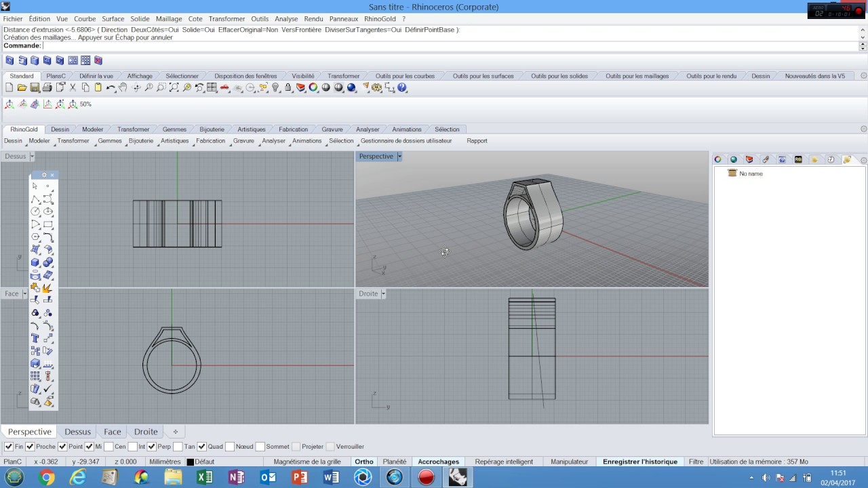Print using the printer icon

[47, 87]
